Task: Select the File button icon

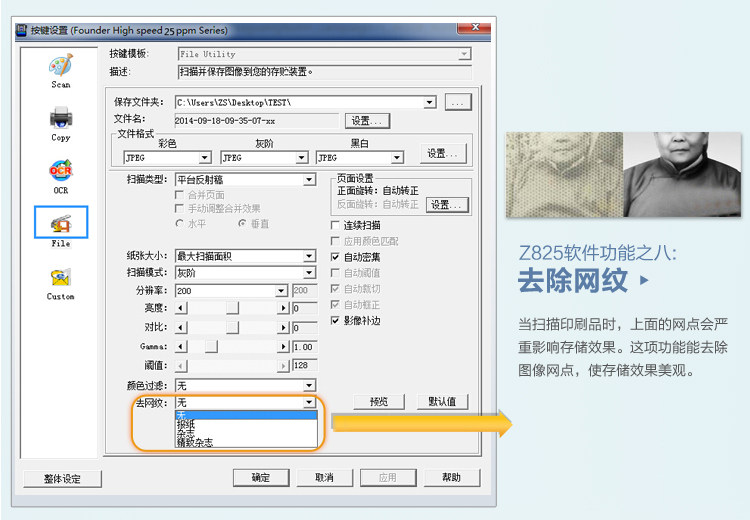Action: click(x=61, y=222)
